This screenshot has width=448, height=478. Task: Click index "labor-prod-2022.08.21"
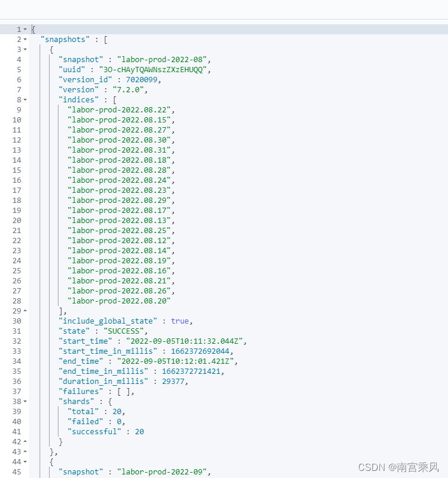coord(119,281)
